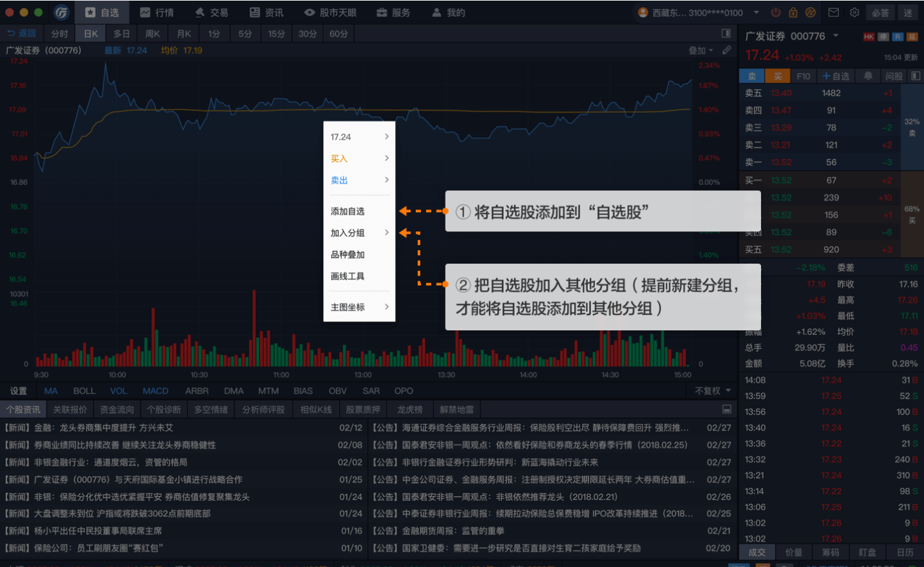Click the HK badge icon
Image resolution: width=924 pixels, height=567 pixels.
click(868, 37)
